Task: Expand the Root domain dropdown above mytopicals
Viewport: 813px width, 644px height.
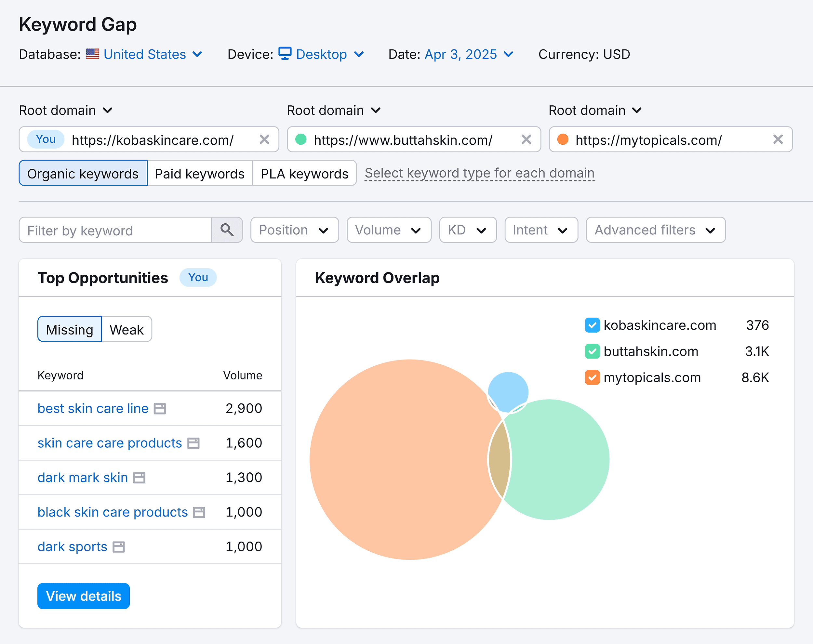Action: 595,111
